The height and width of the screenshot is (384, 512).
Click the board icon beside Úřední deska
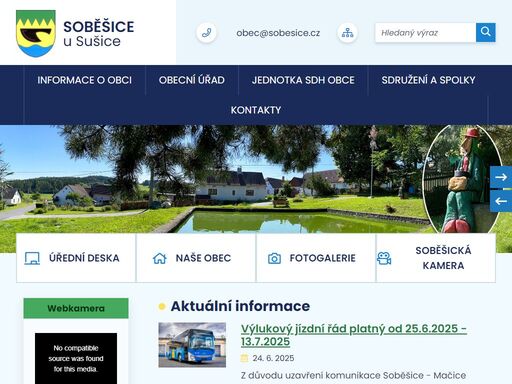[x=32, y=258]
